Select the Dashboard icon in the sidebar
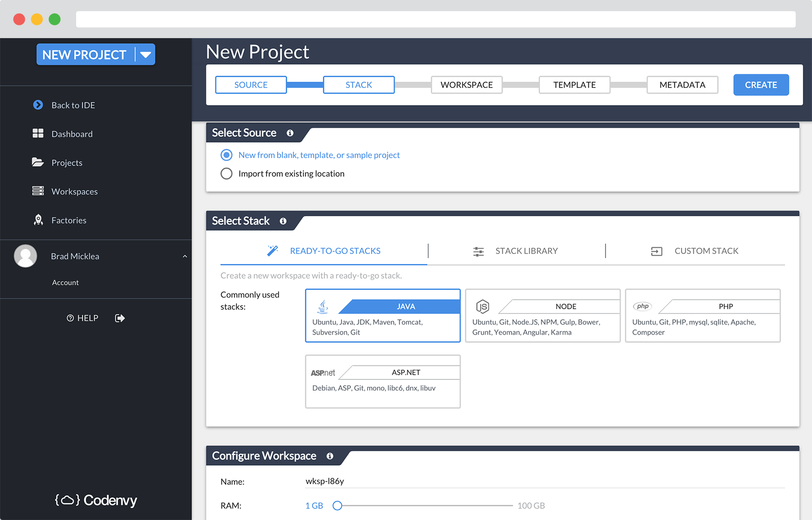 pyautogui.click(x=38, y=134)
